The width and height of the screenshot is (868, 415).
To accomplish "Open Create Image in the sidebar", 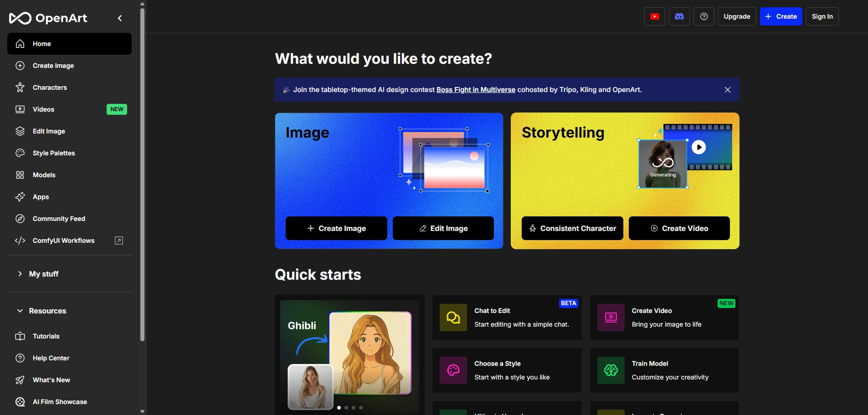I will pyautogui.click(x=69, y=66).
